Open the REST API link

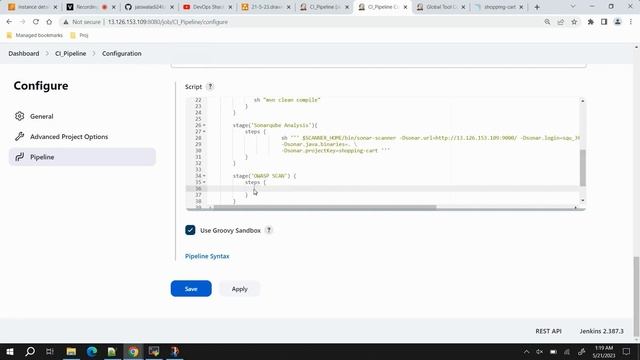click(548, 331)
